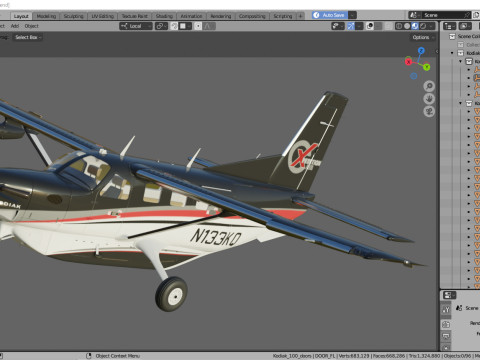480x360 pixels.
Task: Open the Texture Paint workspace tab
Action: pyautogui.click(x=134, y=16)
